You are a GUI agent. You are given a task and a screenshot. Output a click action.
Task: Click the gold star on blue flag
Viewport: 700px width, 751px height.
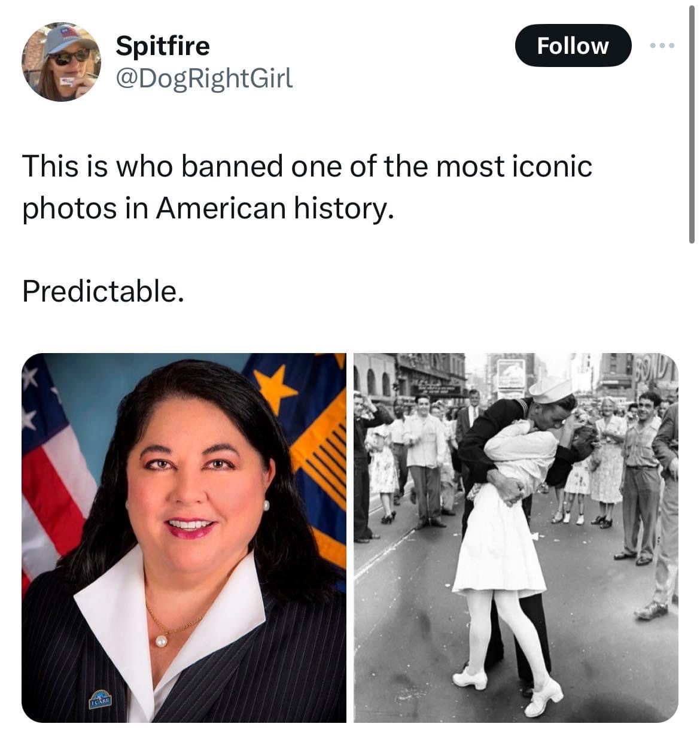(275, 387)
